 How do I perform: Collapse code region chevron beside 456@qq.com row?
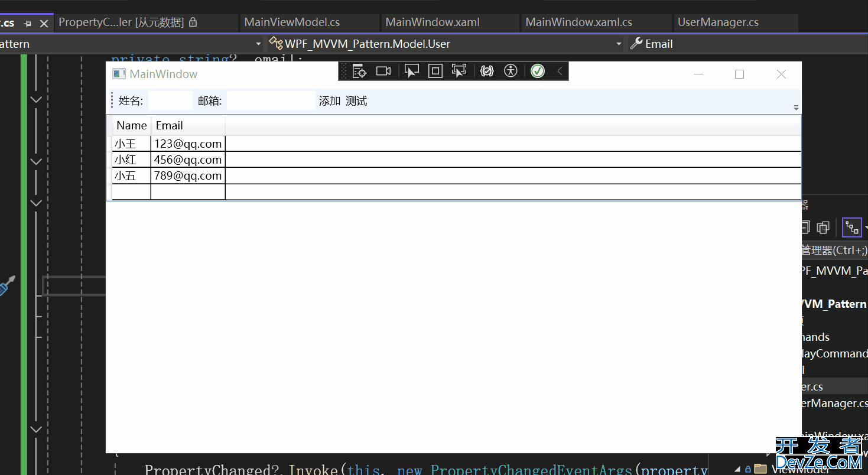tap(36, 161)
